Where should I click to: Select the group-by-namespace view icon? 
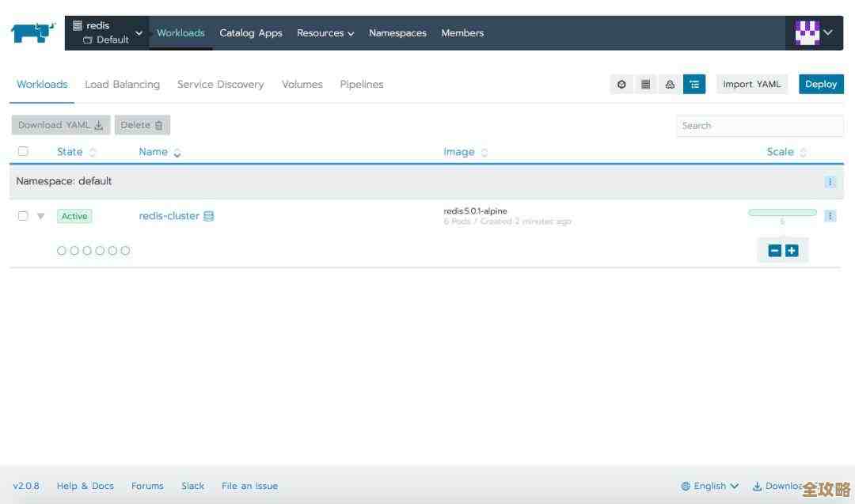pyautogui.click(x=694, y=85)
